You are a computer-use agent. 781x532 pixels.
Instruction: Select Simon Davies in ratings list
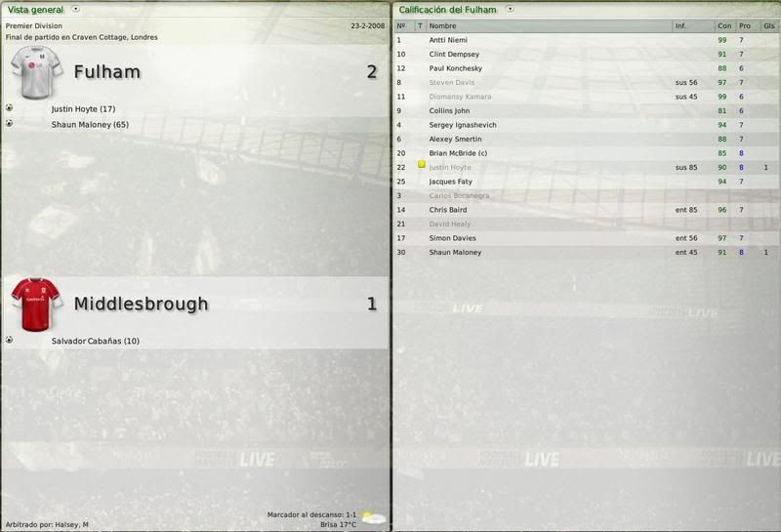coord(453,238)
